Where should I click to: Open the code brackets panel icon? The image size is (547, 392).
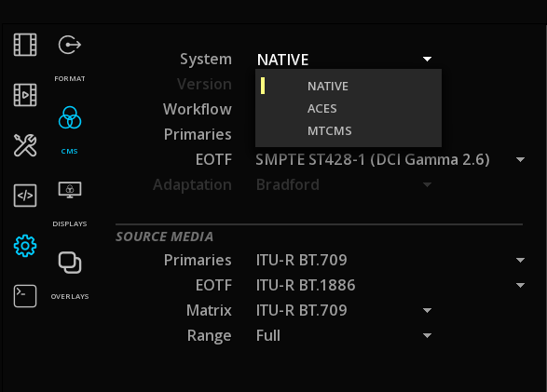25,196
